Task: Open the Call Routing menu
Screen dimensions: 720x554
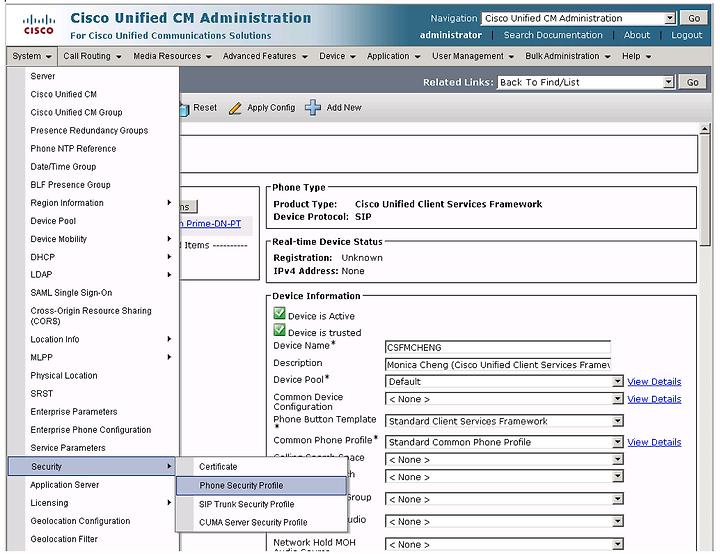Action: pos(92,56)
